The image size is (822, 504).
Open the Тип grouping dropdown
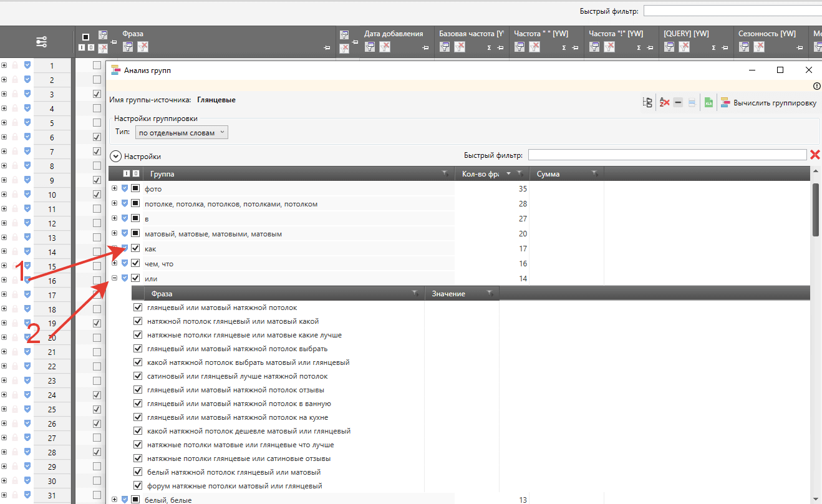coord(181,133)
